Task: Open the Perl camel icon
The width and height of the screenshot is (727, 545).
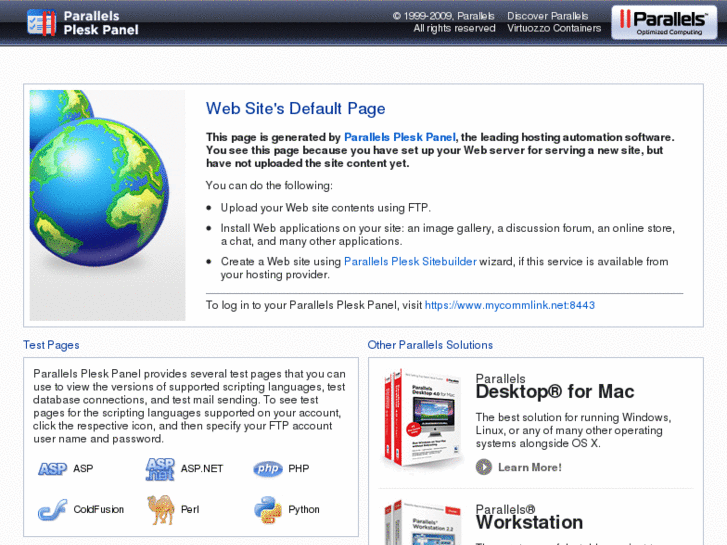Action: tap(160, 510)
